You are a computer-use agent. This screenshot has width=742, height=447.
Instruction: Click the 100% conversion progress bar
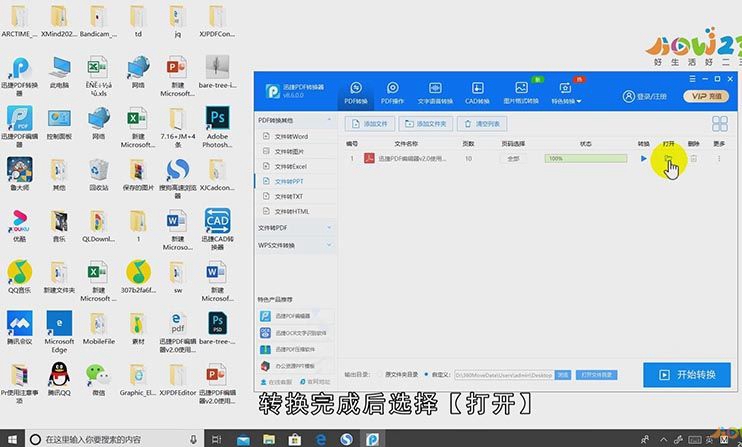click(586, 158)
